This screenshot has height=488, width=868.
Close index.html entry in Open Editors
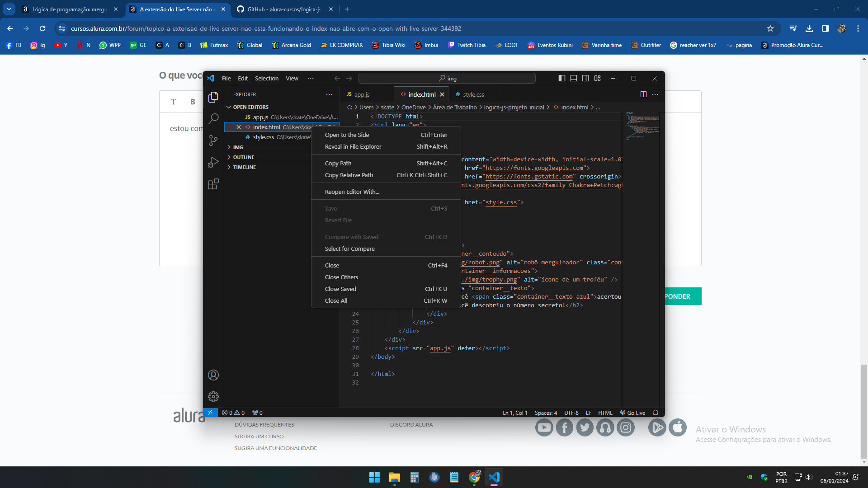[x=239, y=127]
